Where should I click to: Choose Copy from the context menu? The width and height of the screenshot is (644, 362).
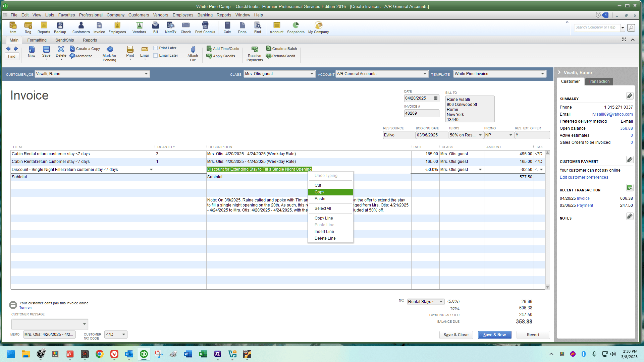pos(330,192)
